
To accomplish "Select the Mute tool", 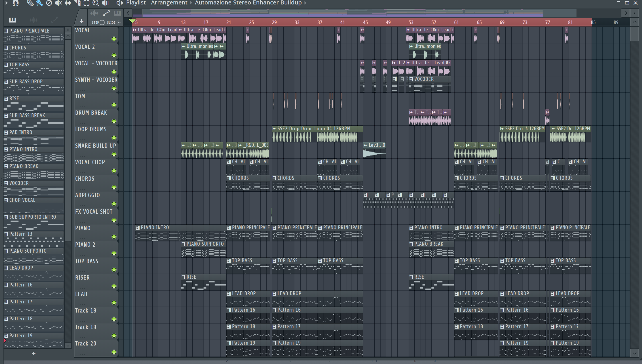I will coord(58,3).
